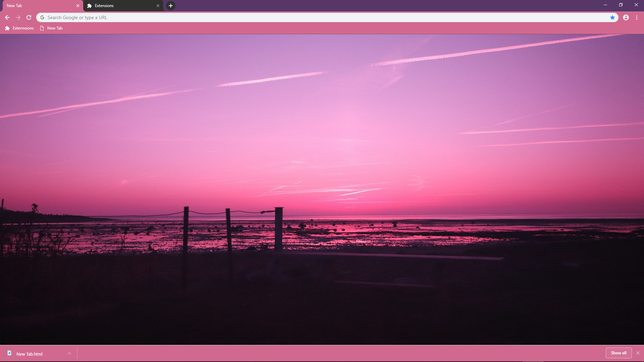Click Show all downloads button
This screenshot has height=362, width=644.
click(618, 353)
